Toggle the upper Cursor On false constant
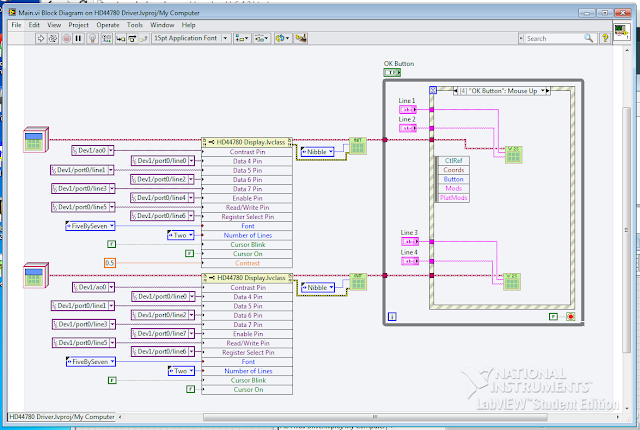Viewport: 640px width, 430px height. click(x=189, y=253)
